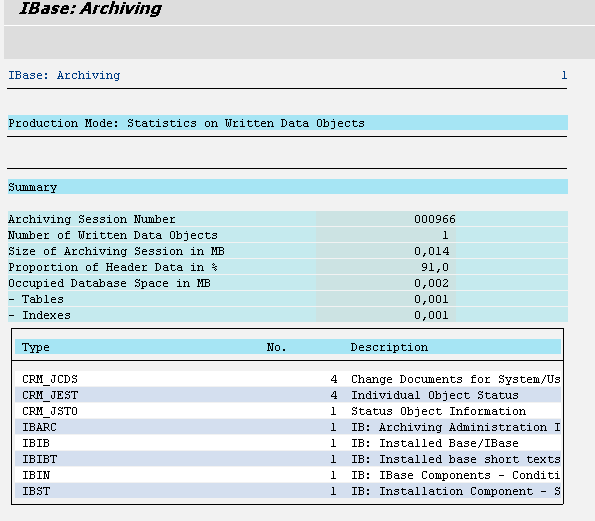Click the Type column header

36,347
